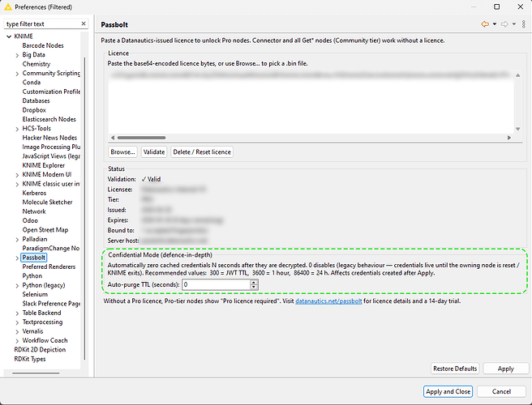Screen dimensions: 532x405
Task: Open Databases preference page
Action: coord(36,100)
